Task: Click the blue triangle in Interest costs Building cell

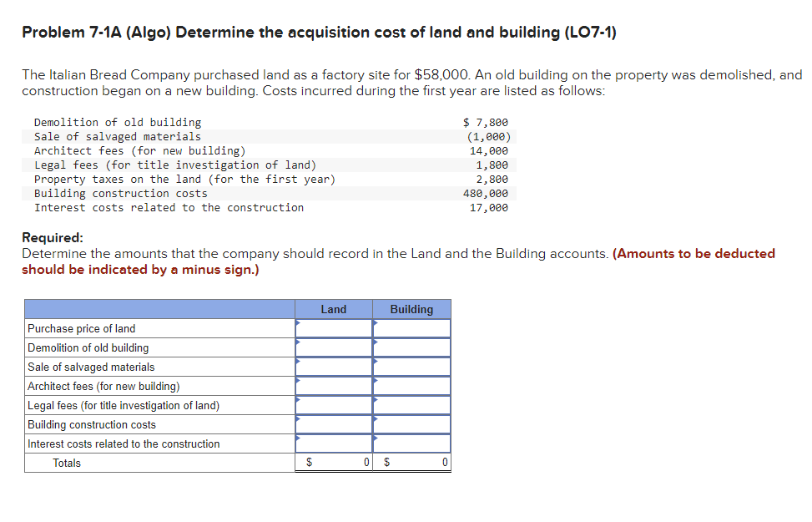Action: coord(376,438)
